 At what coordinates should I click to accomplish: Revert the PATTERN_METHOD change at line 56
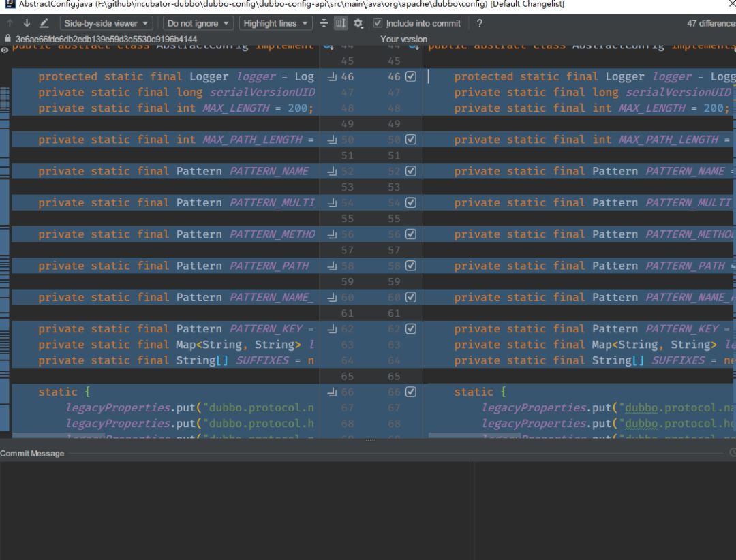[332, 234]
